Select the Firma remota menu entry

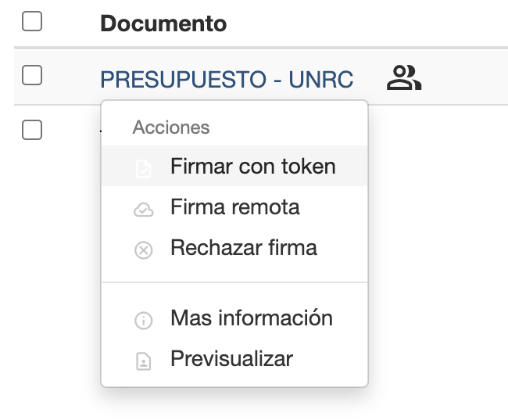pyautogui.click(x=234, y=207)
